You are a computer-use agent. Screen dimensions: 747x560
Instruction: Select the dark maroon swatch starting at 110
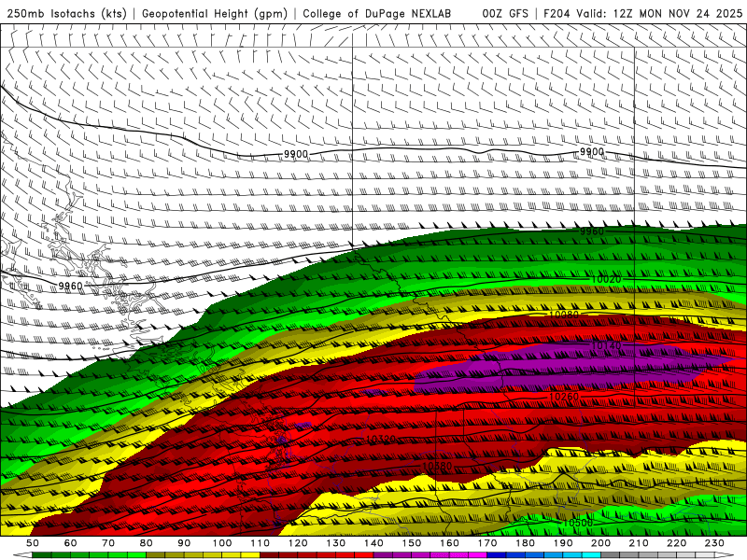[270, 555]
